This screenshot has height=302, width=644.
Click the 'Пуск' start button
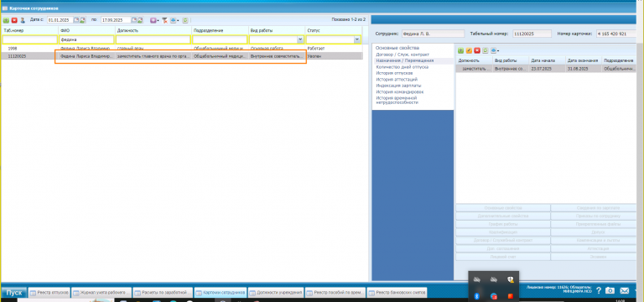tap(14, 293)
